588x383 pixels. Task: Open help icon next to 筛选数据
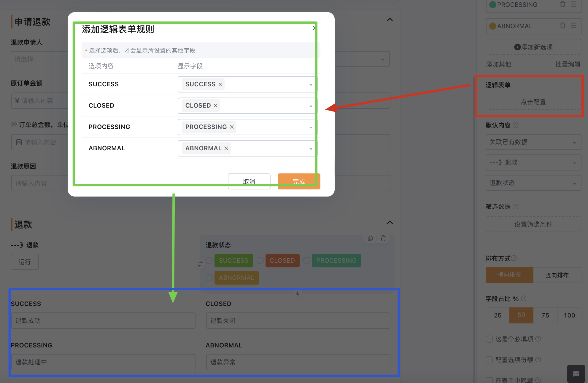pyautogui.click(x=516, y=207)
